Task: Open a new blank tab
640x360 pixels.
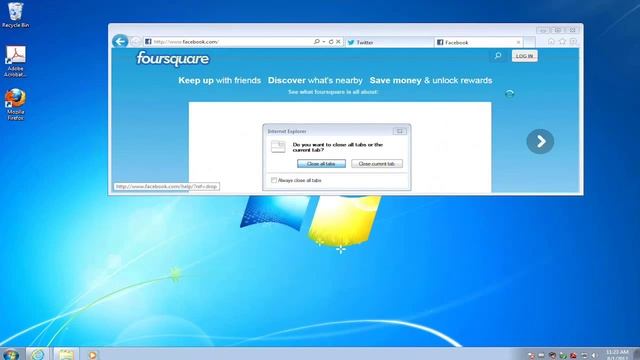Action: 529,42
